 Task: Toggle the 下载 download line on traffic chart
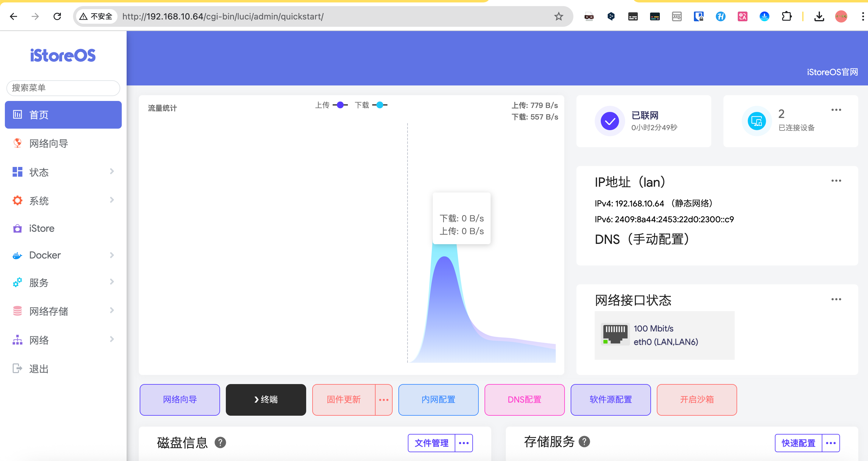[380, 105]
